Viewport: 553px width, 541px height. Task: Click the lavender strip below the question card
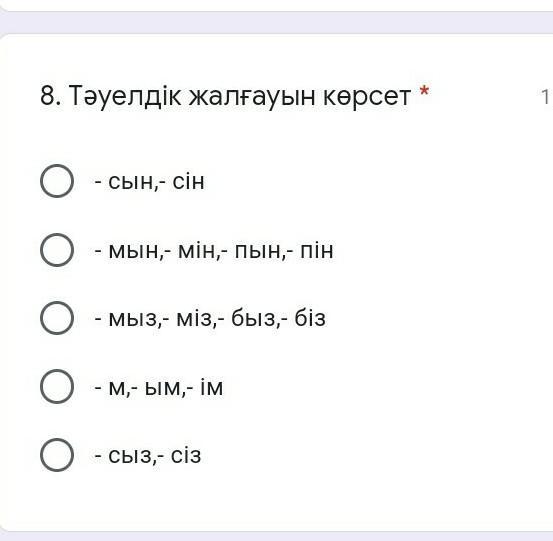tap(276, 537)
